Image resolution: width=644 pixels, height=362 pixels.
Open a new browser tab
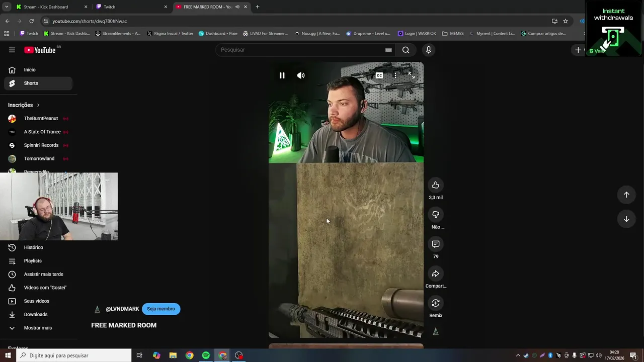click(258, 7)
